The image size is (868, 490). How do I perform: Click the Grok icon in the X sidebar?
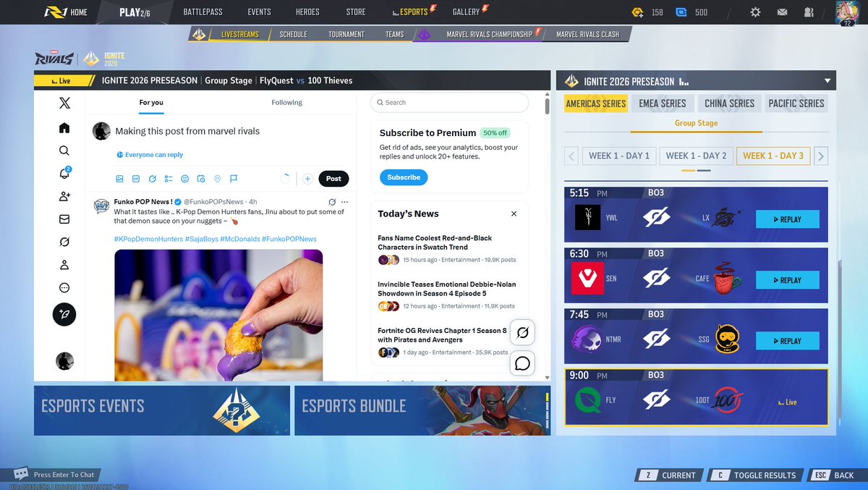click(64, 242)
